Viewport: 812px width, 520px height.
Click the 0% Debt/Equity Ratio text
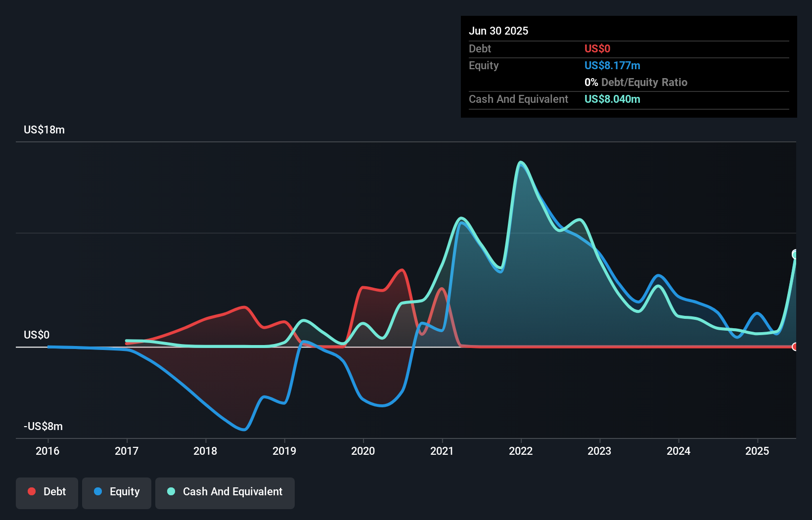click(636, 82)
